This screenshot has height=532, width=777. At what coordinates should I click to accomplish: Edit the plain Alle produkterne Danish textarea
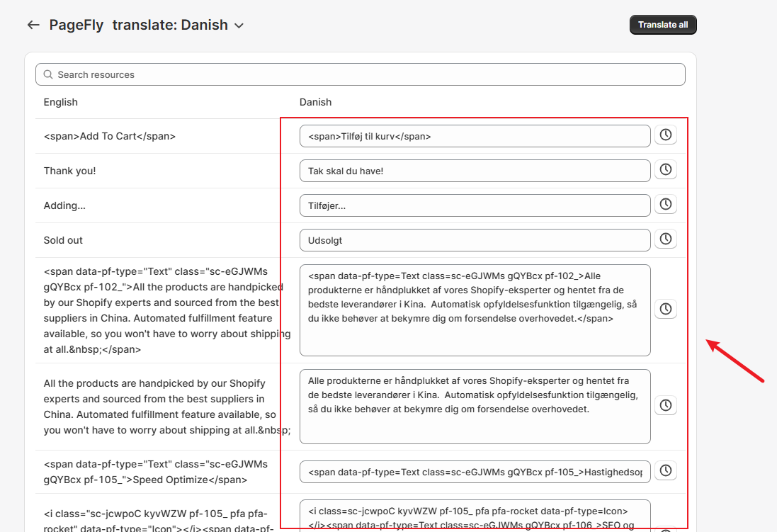click(x=475, y=407)
